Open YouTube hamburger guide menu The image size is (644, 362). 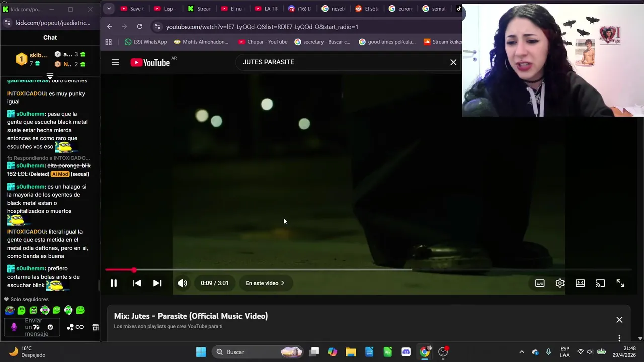pos(115,62)
